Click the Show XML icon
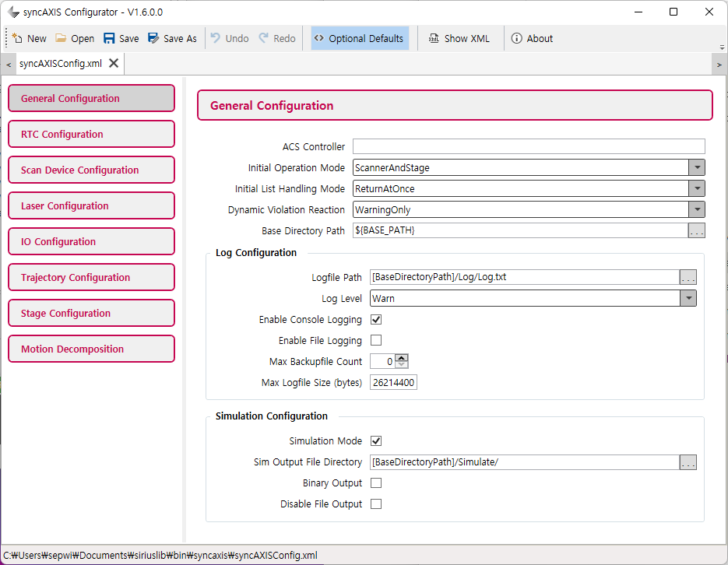Image resolution: width=728 pixels, height=565 pixels. coord(434,38)
